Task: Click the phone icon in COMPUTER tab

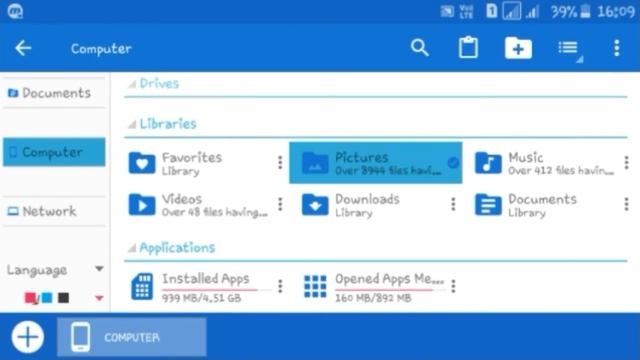Action: click(x=80, y=337)
